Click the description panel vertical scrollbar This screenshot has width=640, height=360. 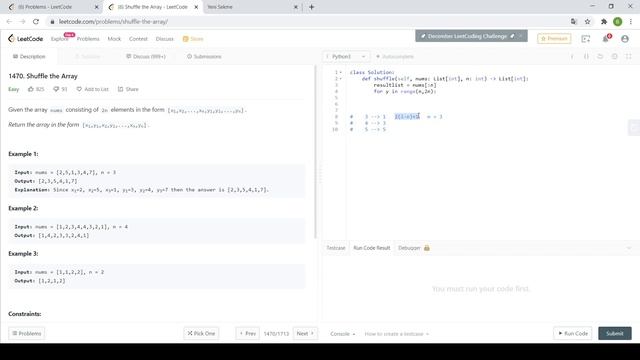point(316,151)
